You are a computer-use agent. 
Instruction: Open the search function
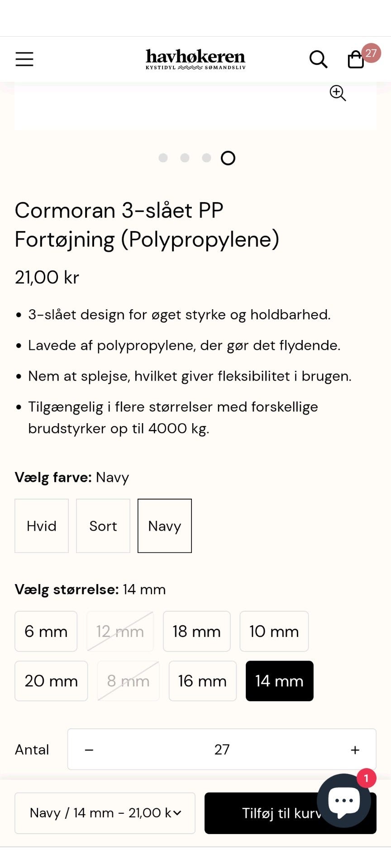click(318, 59)
